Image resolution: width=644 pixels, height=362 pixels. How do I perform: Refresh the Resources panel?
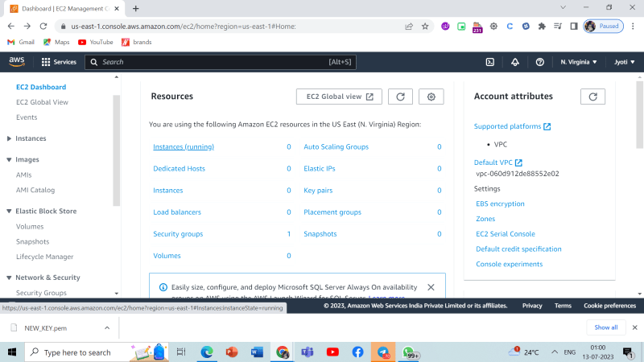[400, 97]
